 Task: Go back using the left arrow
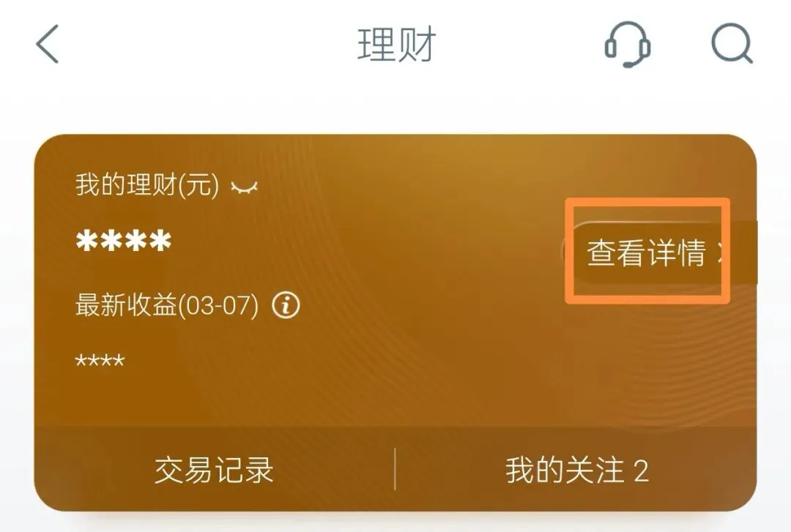(48, 44)
